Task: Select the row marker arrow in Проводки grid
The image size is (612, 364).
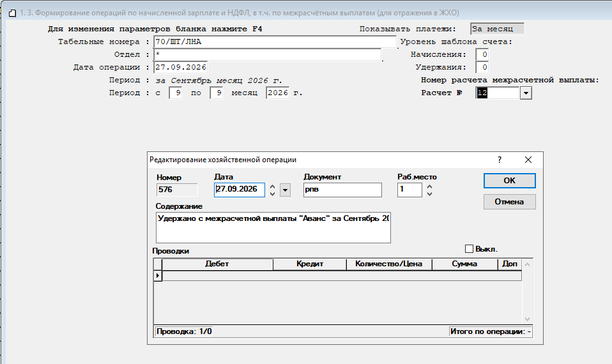Action: (x=158, y=275)
